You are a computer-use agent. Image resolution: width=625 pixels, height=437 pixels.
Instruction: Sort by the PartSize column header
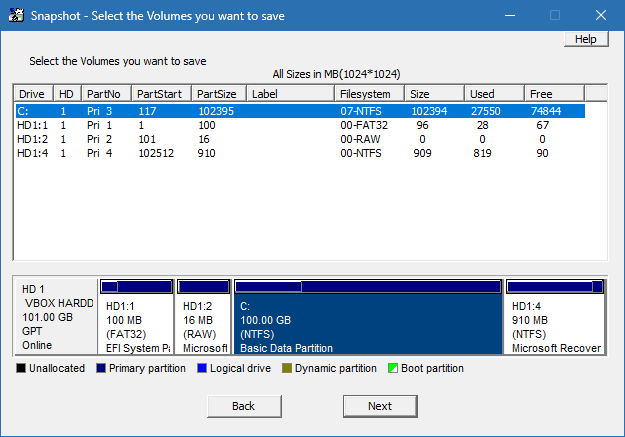tap(219, 94)
